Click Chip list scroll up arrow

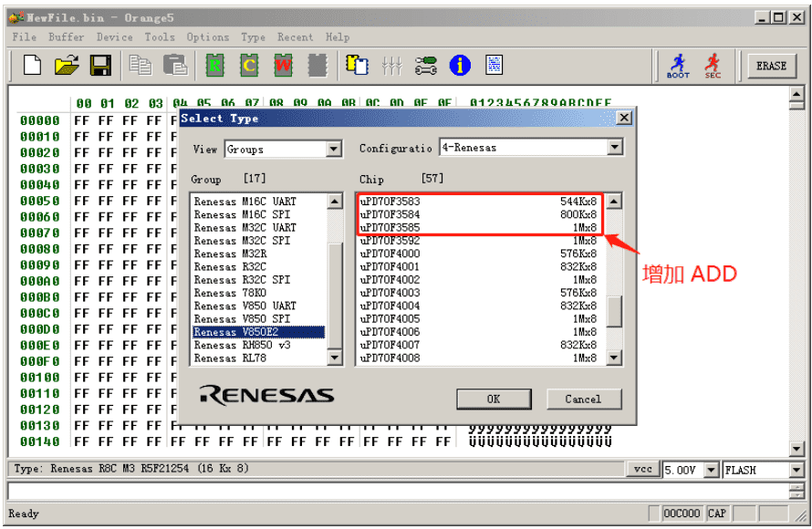(614, 202)
